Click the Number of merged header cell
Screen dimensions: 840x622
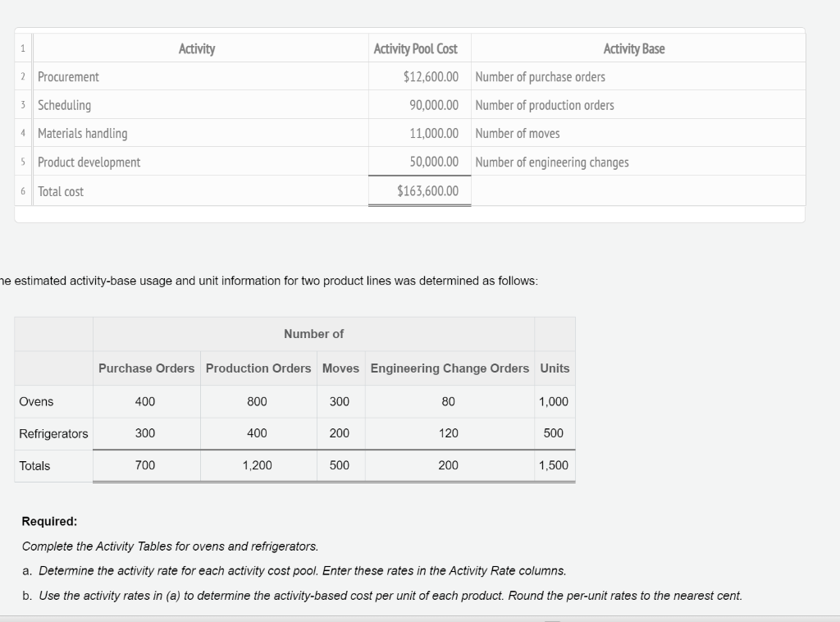click(314, 334)
